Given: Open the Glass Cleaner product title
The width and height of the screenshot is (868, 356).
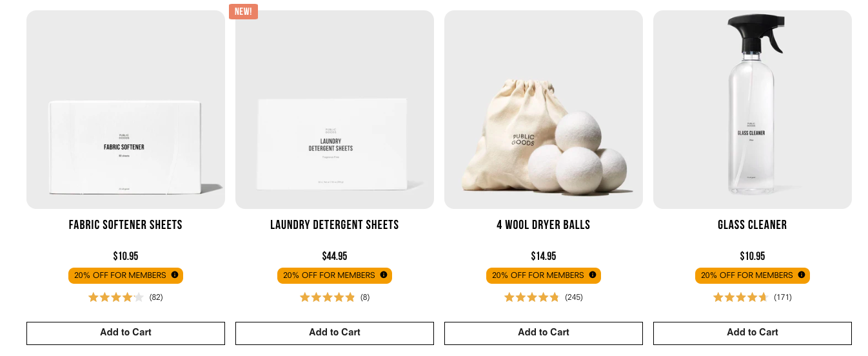Looking at the screenshot, I should tap(753, 225).
